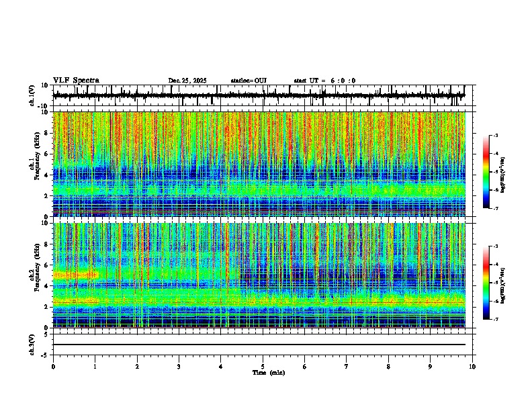Viewport: 532px width, 411px height.
Task: Click the log(PSD) label beside ch.1 colorbar
Action: [503, 175]
